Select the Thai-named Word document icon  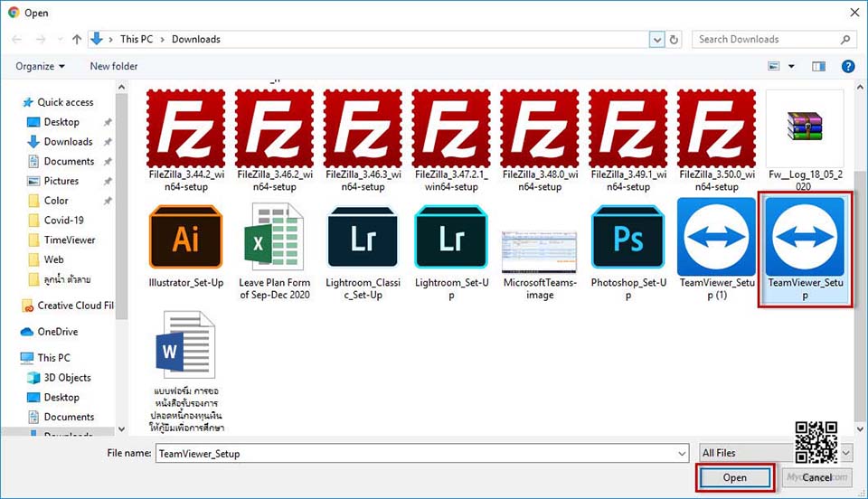(x=186, y=344)
